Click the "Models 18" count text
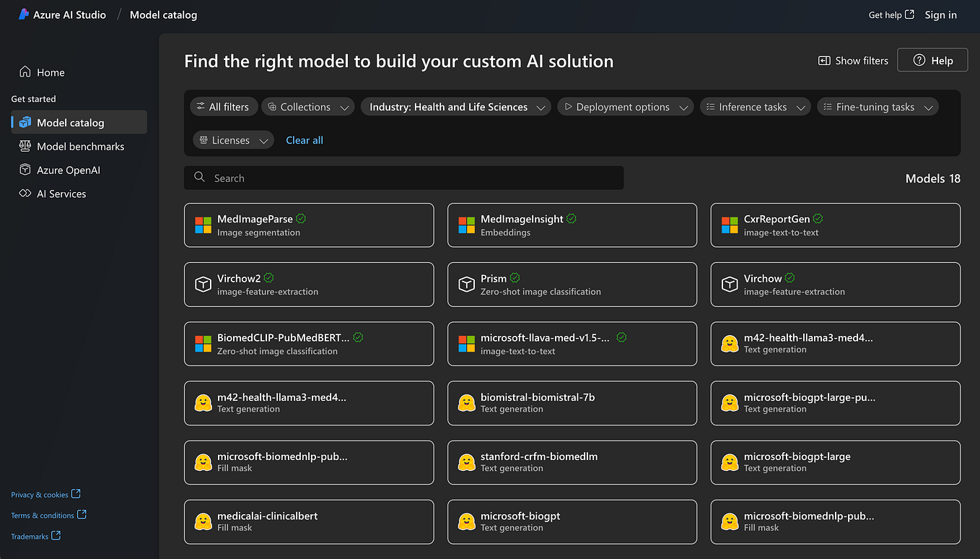The height and width of the screenshot is (559, 980). [932, 178]
